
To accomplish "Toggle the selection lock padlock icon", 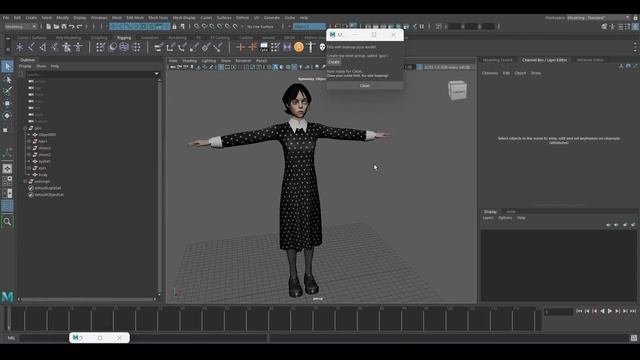I will (175, 27).
